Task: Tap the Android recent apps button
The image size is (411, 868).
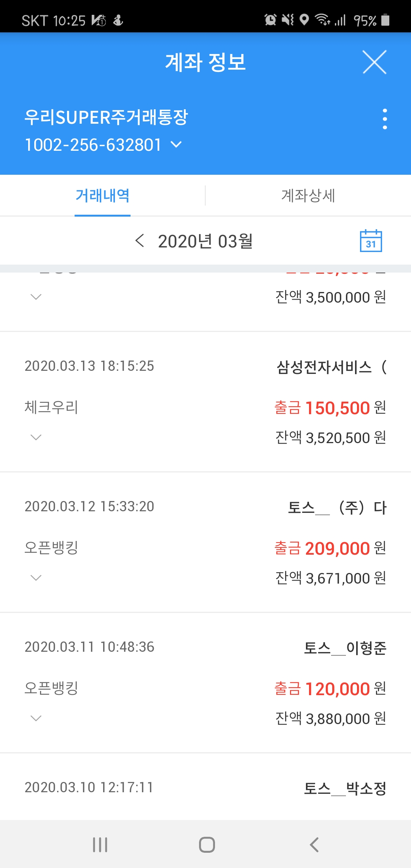Action: [100, 845]
